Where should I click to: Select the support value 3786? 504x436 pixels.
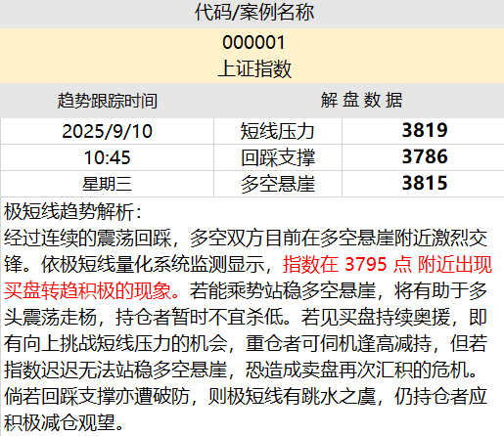(424, 156)
